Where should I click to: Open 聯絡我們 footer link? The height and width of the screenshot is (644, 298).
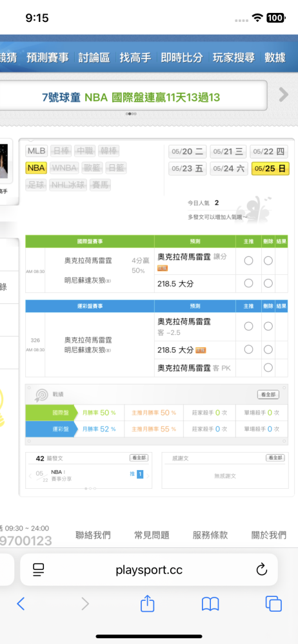(93, 535)
